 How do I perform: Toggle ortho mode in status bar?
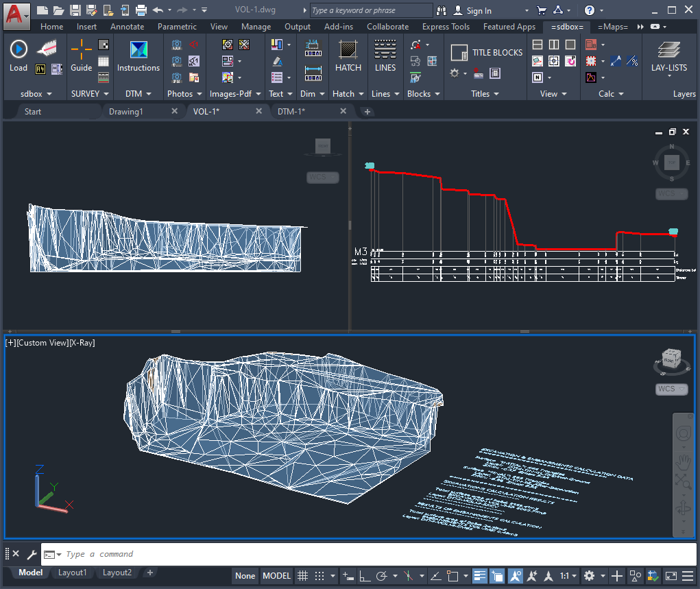[365, 576]
